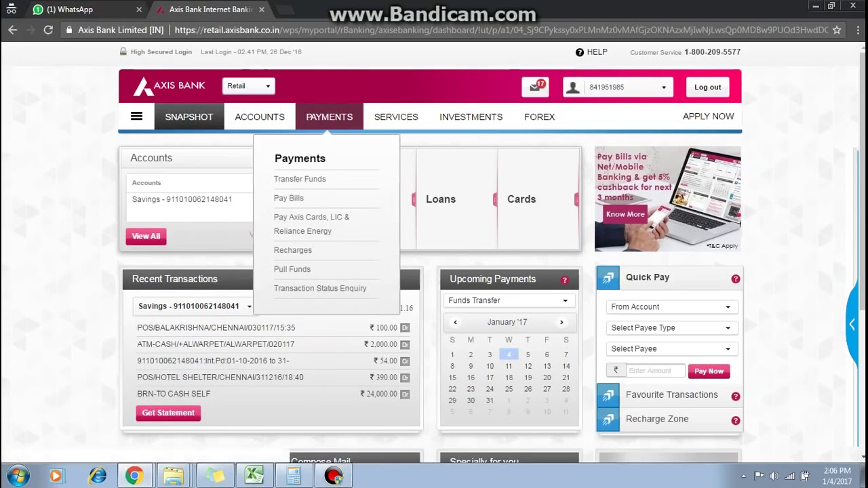
Task: Open the Windows Start menu
Action: 18,476
